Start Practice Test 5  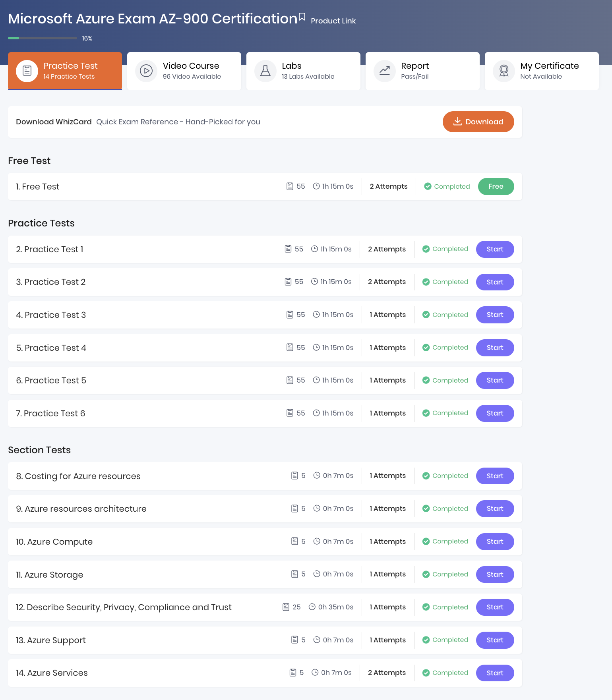point(495,380)
